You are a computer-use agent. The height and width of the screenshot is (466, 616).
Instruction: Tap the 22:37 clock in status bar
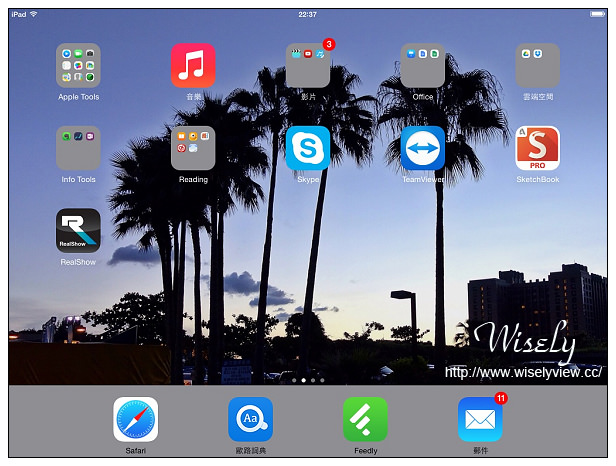pos(307,15)
